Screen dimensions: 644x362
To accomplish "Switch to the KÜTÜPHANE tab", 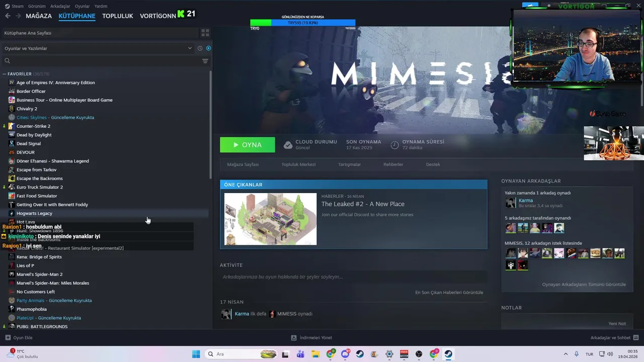I will 77,16.
